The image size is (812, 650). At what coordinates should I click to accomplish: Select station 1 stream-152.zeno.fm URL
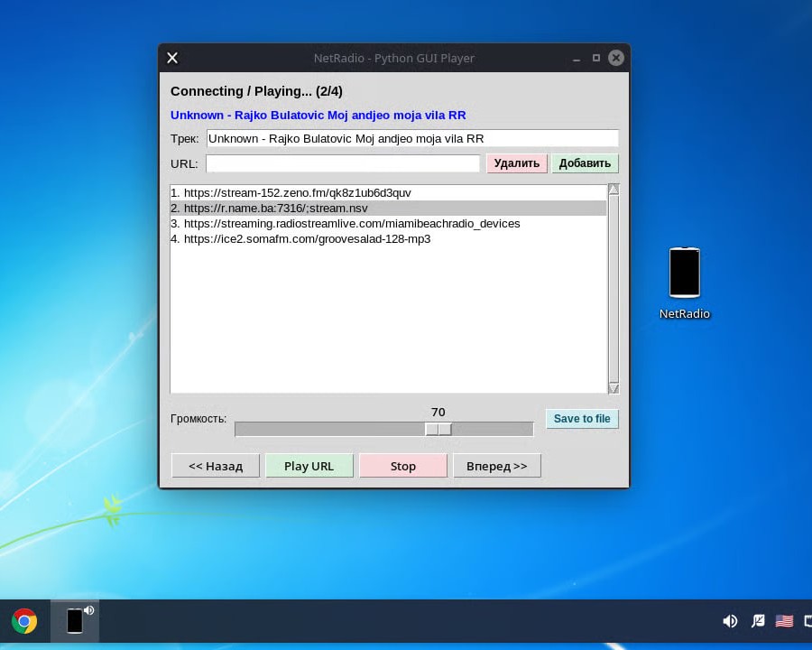(x=388, y=193)
